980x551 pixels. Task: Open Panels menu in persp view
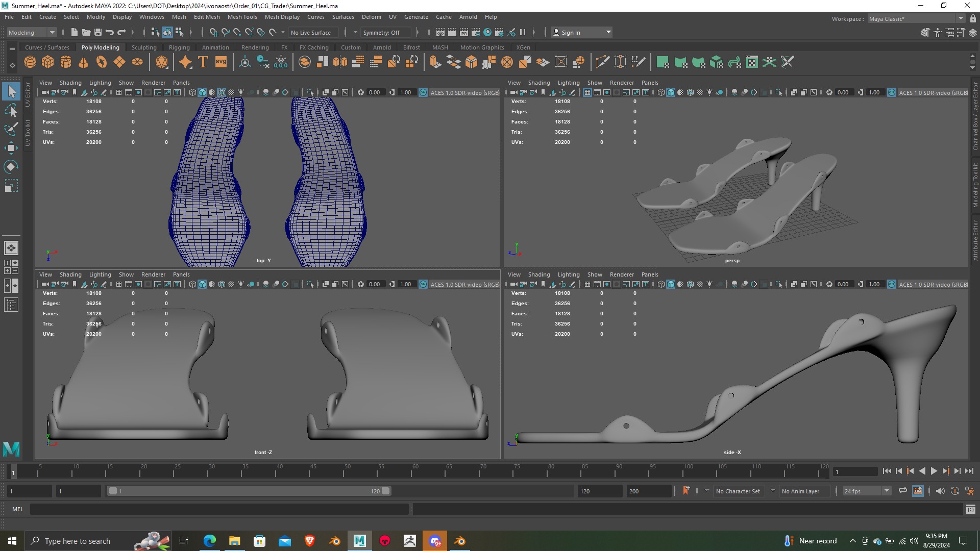650,83
